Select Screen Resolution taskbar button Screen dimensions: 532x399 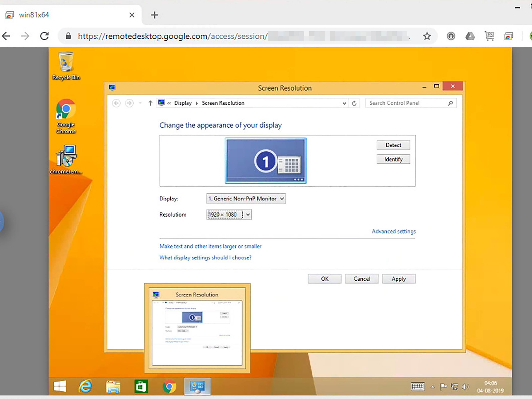pos(197,387)
